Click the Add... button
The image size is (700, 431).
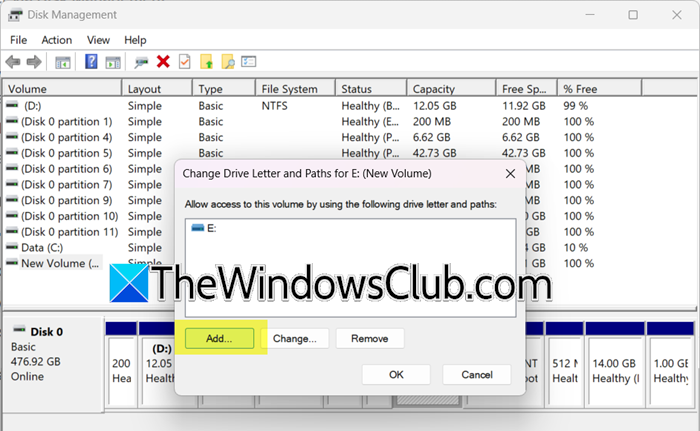click(219, 339)
